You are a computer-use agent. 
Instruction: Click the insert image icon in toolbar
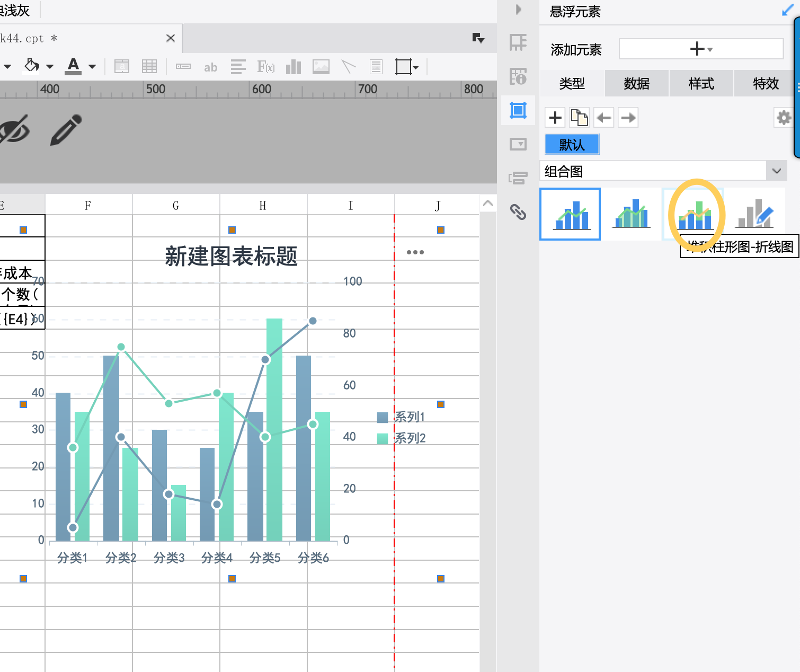coord(321,67)
